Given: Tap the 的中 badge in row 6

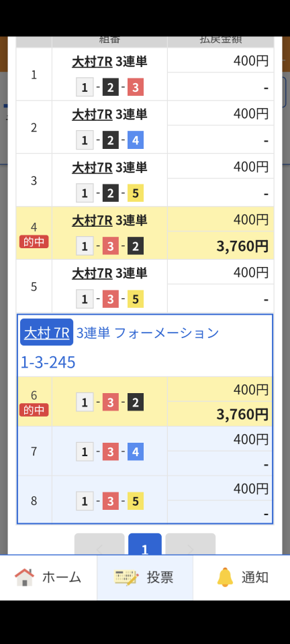Looking at the screenshot, I should (x=34, y=410).
